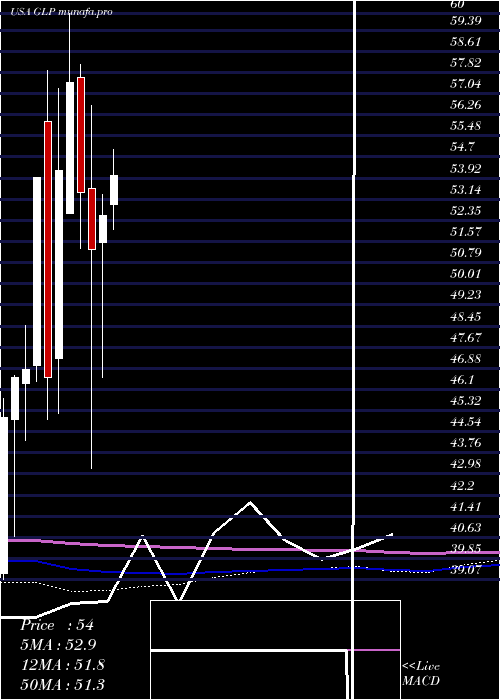Click the MACD peak near 41.41
The image size is (500, 700).
(250, 503)
